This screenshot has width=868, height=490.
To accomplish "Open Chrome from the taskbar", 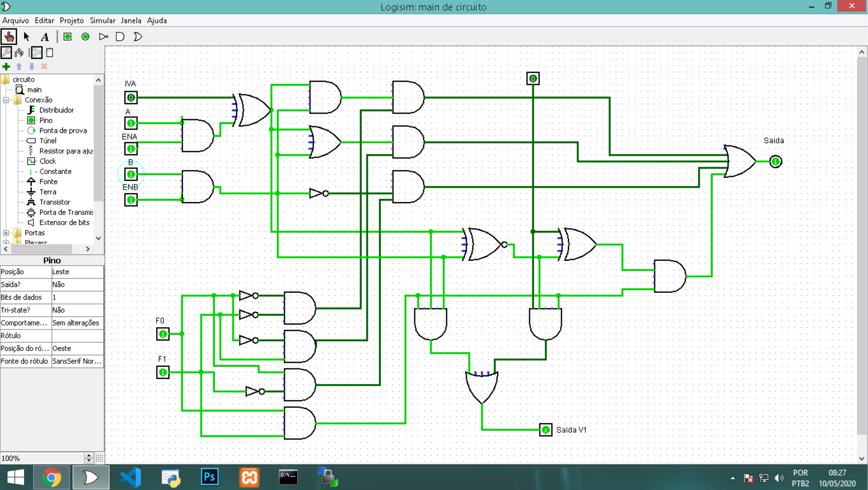I will tap(51, 477).
